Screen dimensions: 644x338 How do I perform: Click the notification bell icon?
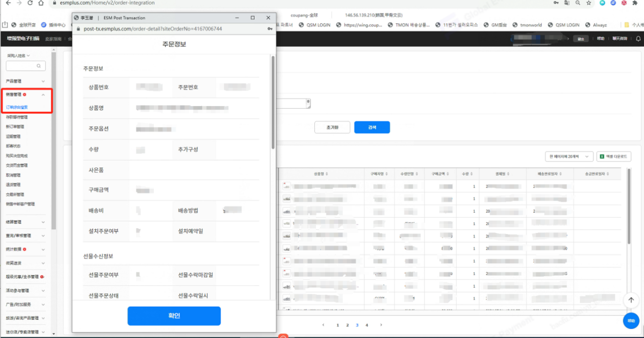[638, 39]
